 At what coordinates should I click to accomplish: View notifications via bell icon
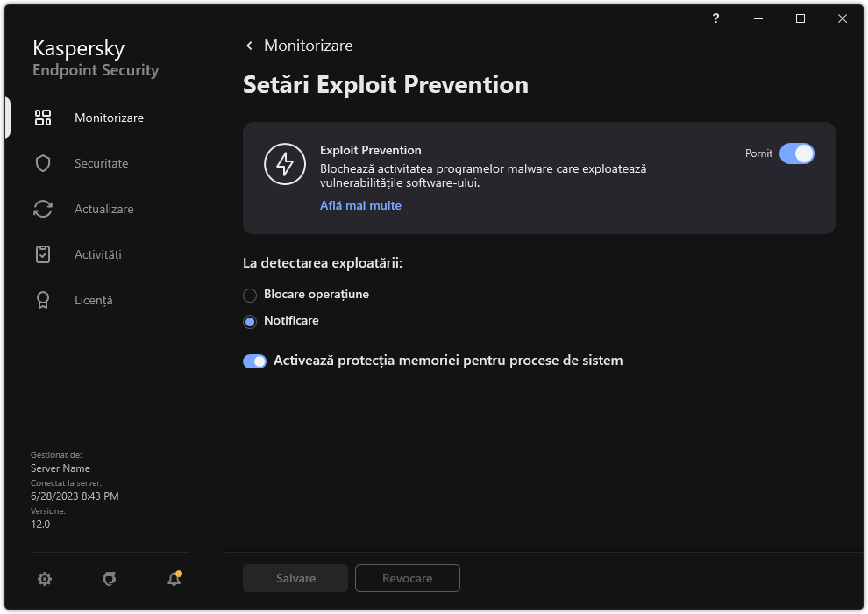point(173,579)
